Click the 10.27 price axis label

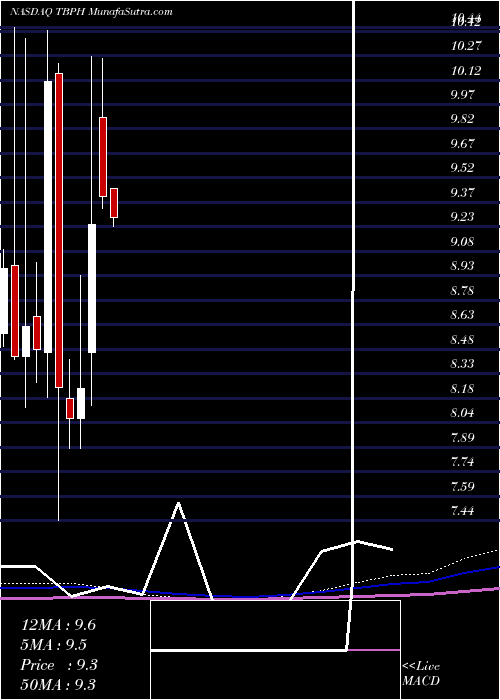466,46
